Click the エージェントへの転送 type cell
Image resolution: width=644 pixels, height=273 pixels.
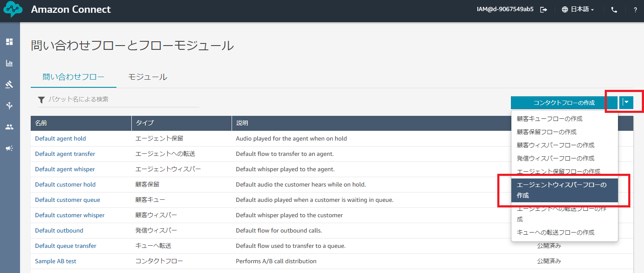(x=165, y=154)
